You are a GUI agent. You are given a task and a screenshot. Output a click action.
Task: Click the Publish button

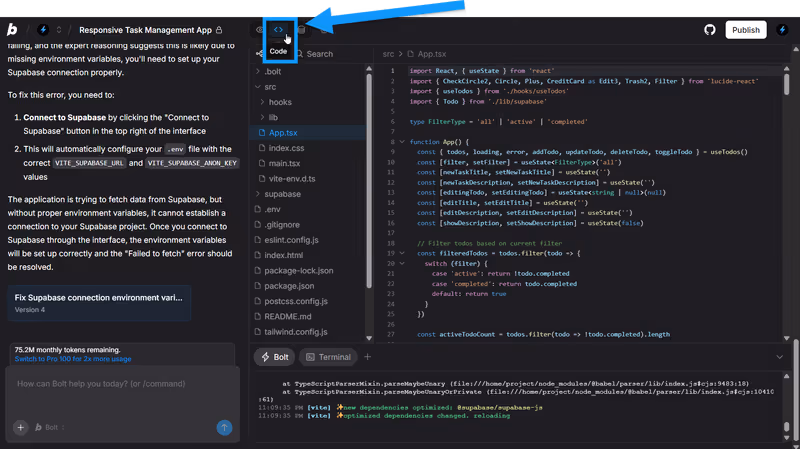pos(746,30)
